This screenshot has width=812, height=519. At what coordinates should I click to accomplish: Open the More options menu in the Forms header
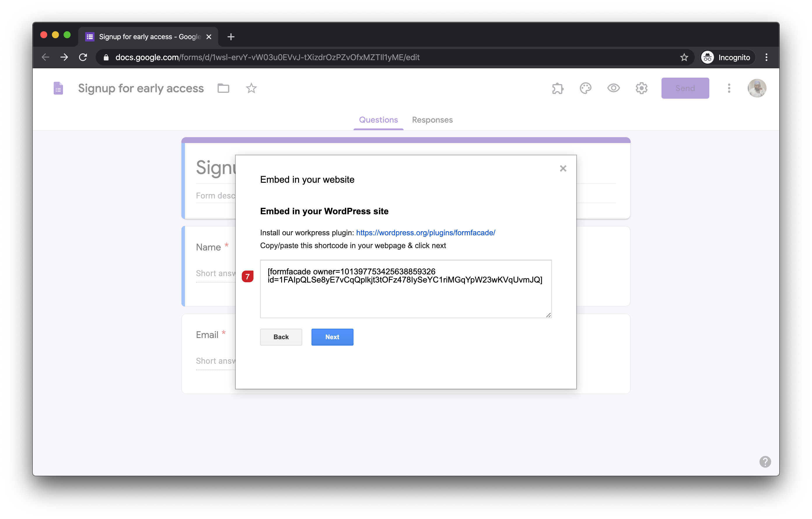[x=729, y=88]
